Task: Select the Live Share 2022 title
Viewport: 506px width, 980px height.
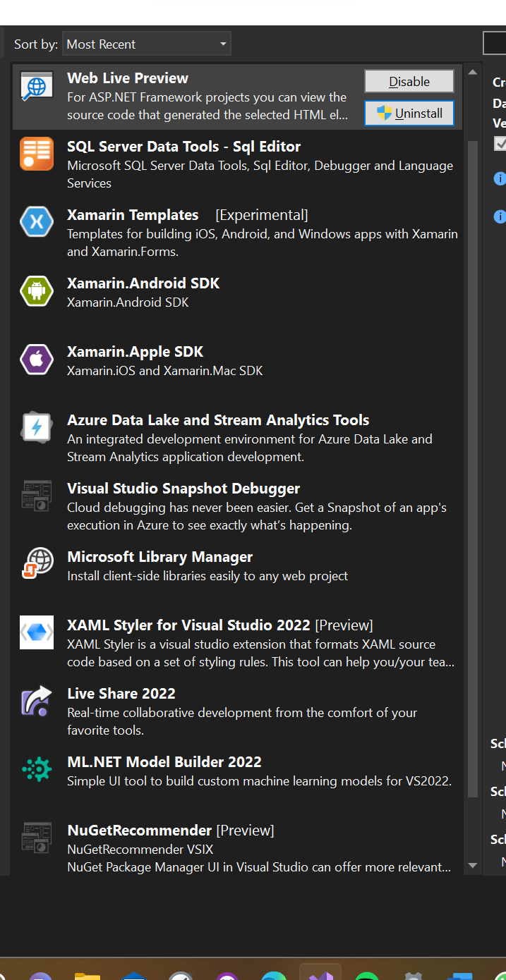Action: click(121, 694)
